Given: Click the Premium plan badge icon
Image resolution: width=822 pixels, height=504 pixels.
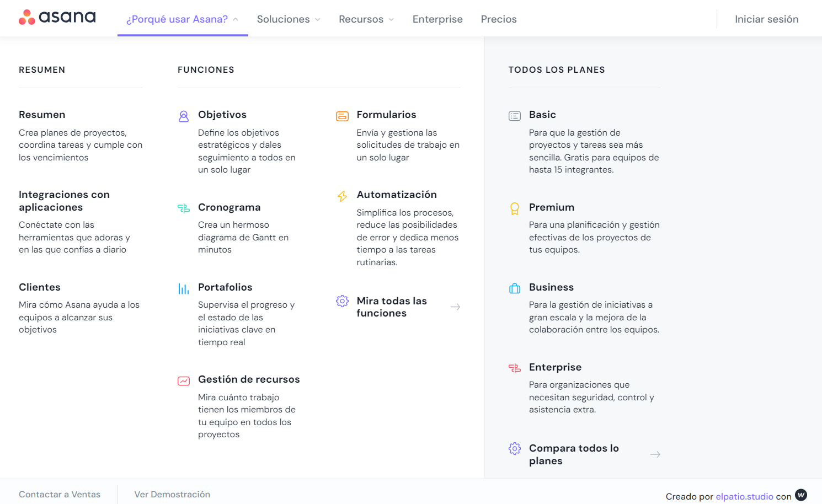Looking at the screenshot, I should tap(515, 208).
